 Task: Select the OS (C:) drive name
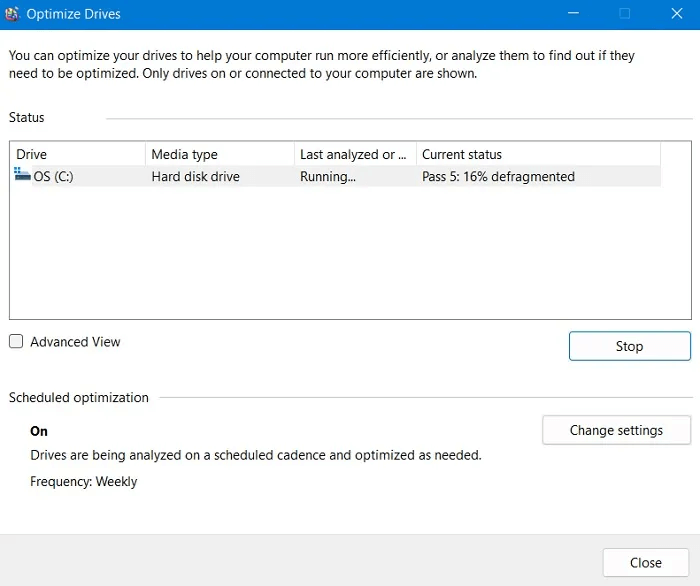coord(55,177)
